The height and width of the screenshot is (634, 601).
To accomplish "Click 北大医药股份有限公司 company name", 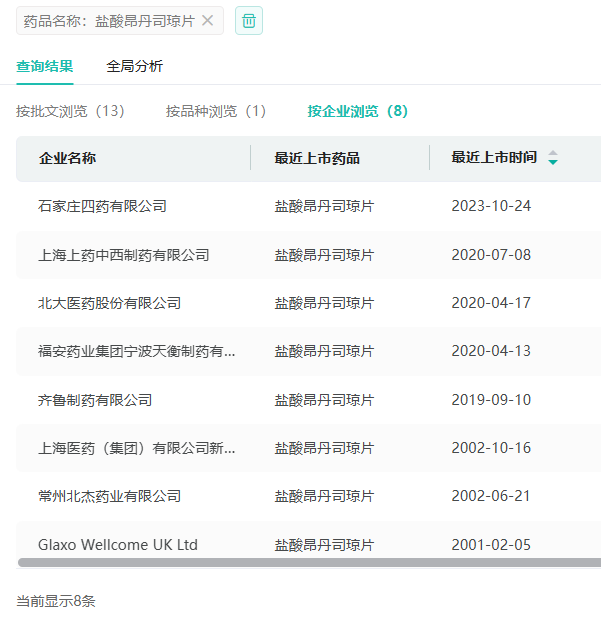I will click(x=110, y=303).
